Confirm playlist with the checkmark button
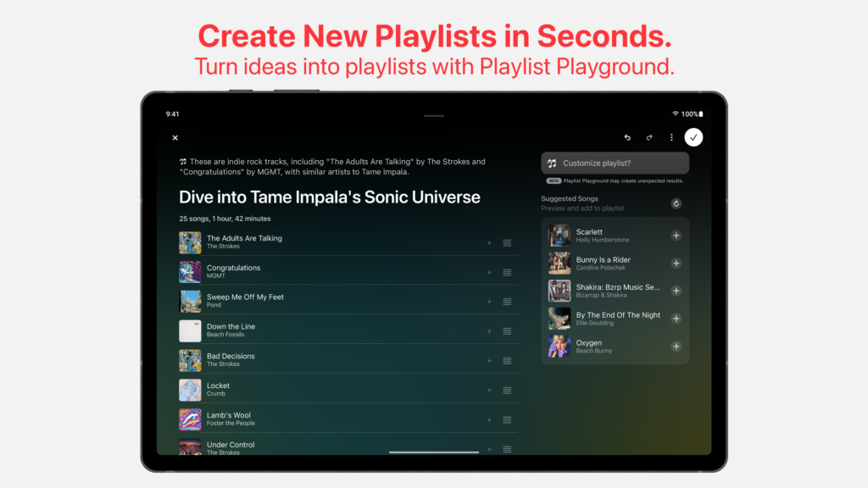This screenshot has width=868, height=488. click(x=693, y=137)
